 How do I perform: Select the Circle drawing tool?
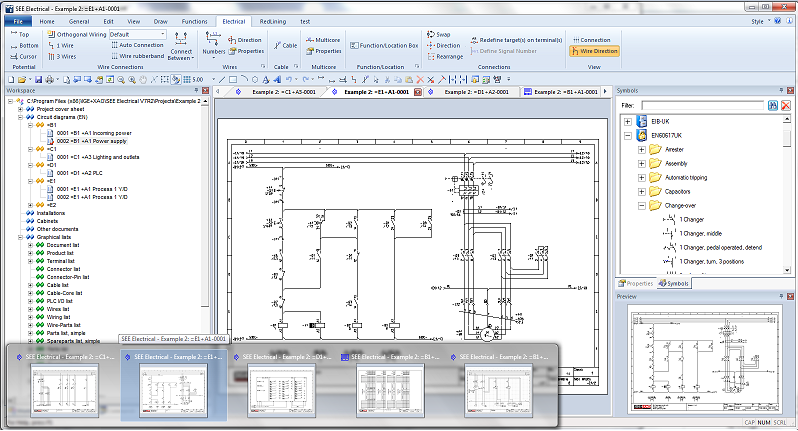[x=255, y=79]
